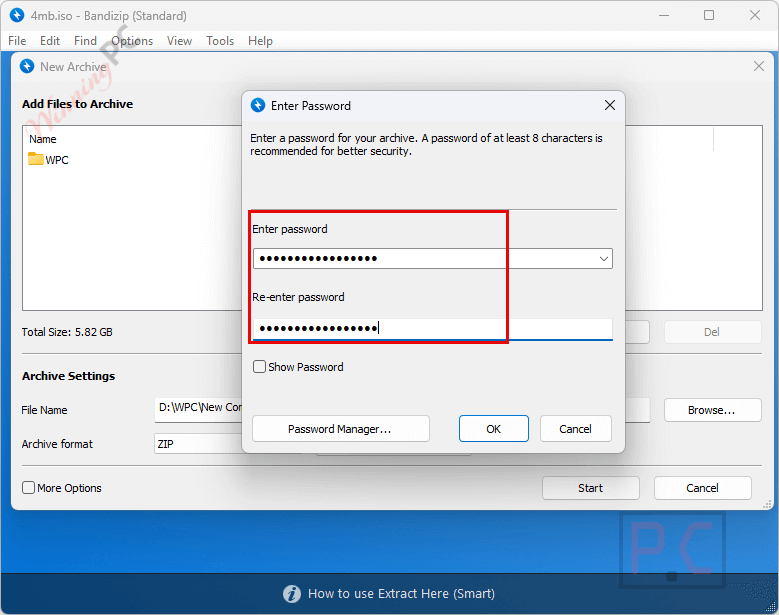779x615 pixels.
Task: Click the info icon in the bottom banner
Action: coord(292,594)
